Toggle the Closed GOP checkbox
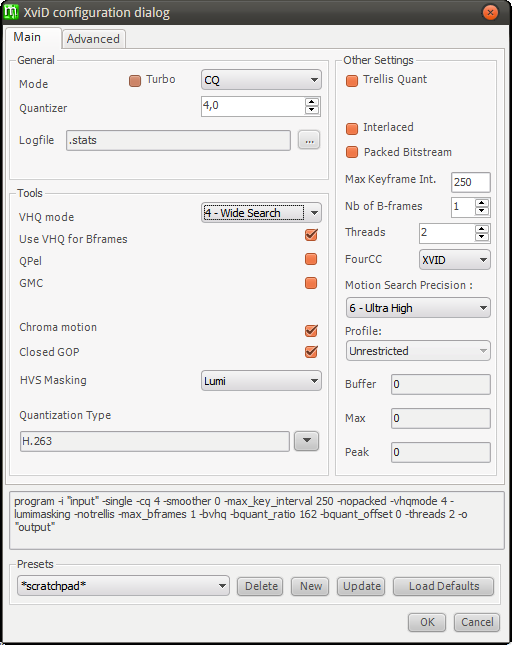 [x=311, y=352]
